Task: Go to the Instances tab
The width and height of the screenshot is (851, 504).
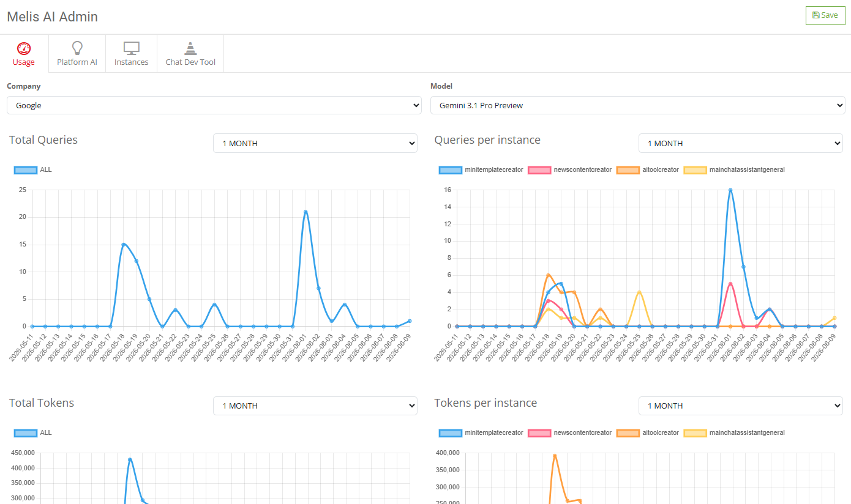Action: [132, 54]
